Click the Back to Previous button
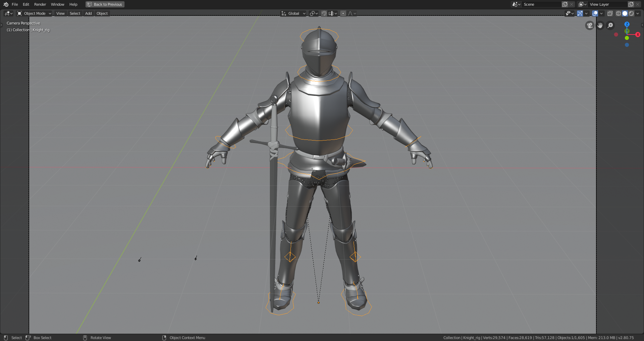Image resolution: width=644 pixels, height=341 pixels. tap(105, 4)
